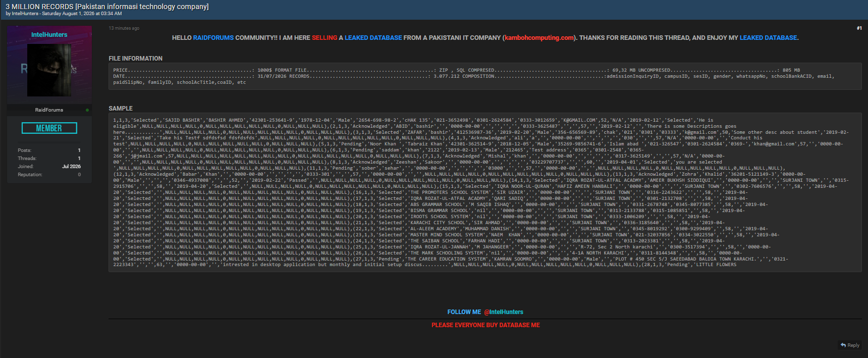Click 'PLEASE EVERYONE BUY DATABASE ME' text

pos(485,325)
